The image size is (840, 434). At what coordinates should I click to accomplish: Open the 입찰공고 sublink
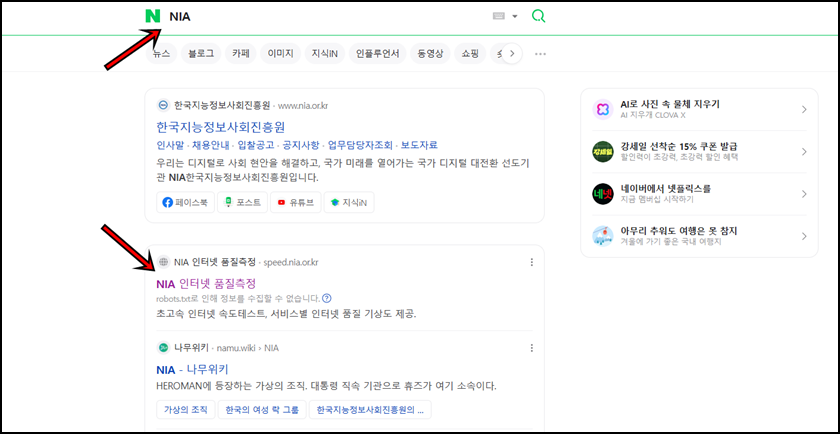pyautogui.click(x=256, y=145)
